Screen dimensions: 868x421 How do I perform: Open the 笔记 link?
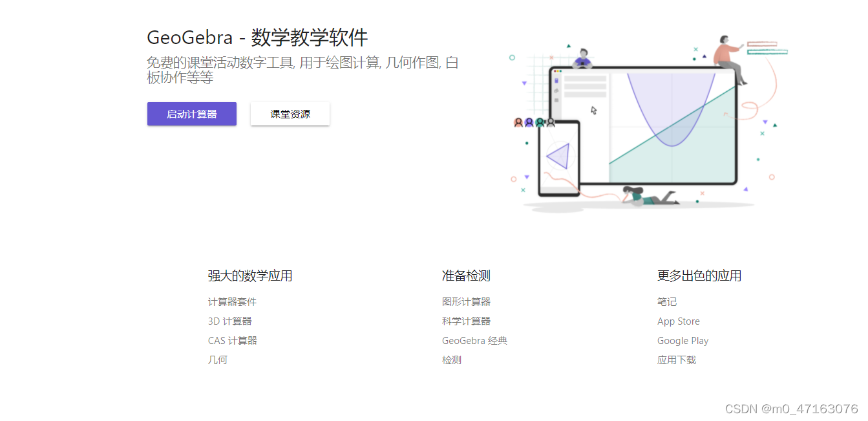[667, 302]
